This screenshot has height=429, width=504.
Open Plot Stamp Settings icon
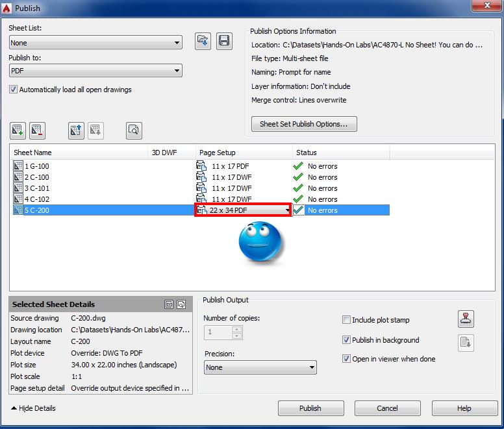tap(466, 319)
